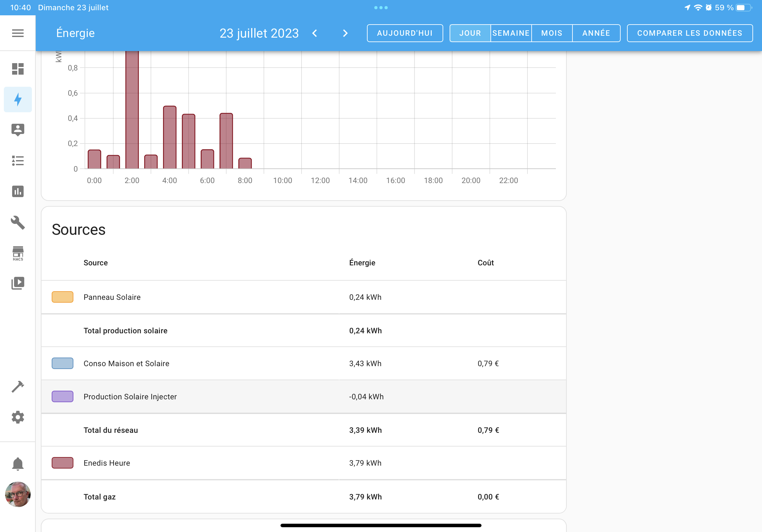Tap Total production solaire label

click(125, 331)
